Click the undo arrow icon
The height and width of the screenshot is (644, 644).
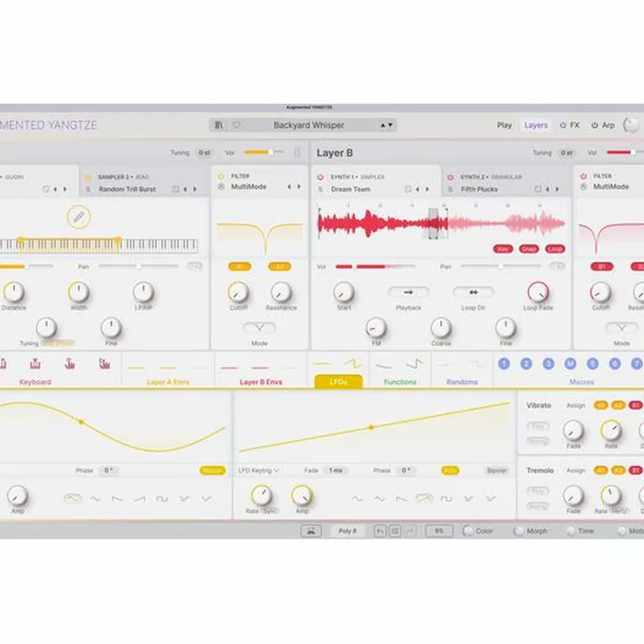point(380,531)
